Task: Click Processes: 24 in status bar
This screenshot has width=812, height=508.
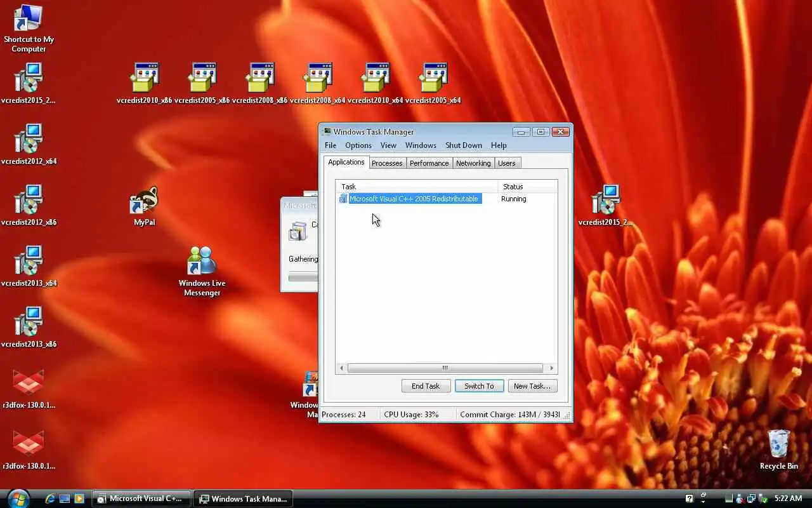Action: click(x=344, y=415)
